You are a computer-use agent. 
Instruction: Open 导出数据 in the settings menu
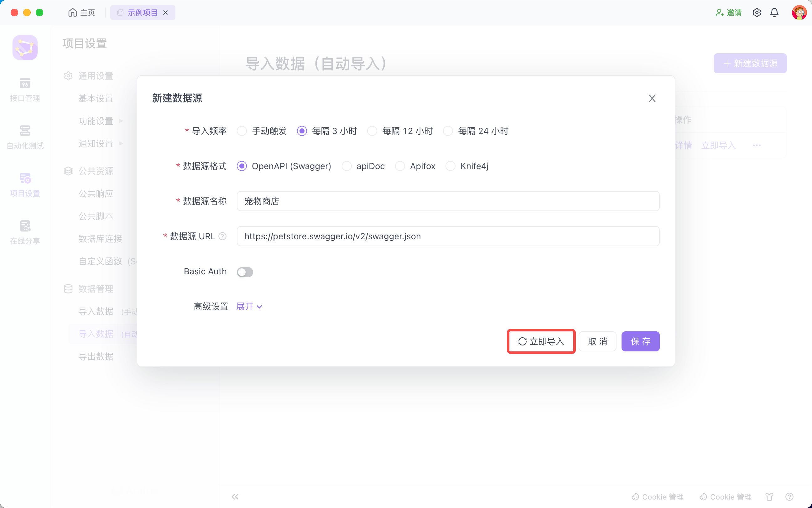96,356
